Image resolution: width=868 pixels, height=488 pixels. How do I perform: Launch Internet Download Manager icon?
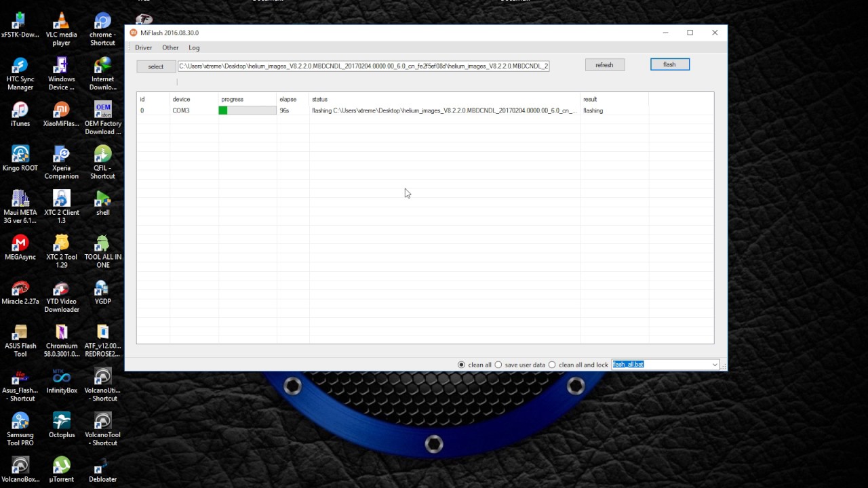pyautogui.click(x=103, y=74)
